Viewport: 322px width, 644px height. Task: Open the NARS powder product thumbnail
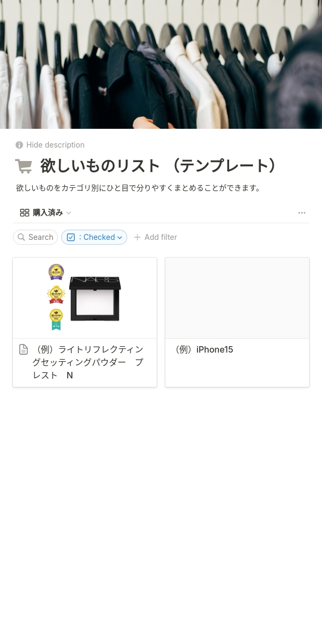click(x=85, y=298)
